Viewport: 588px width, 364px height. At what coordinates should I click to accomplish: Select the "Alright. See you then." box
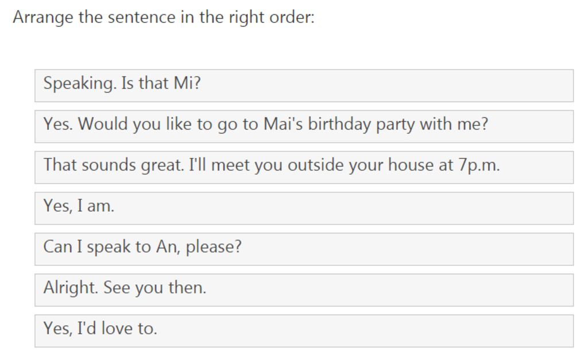tap(304, 290)
